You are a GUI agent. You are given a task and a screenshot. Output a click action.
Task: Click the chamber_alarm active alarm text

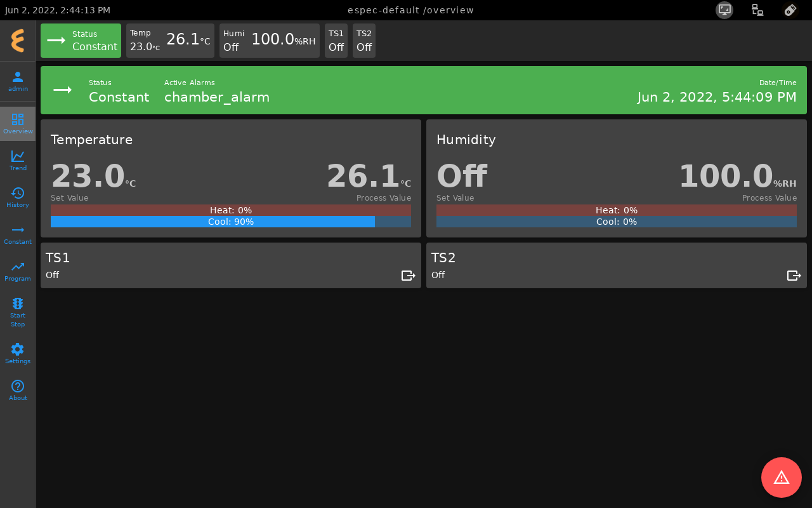(x=217, y=97)
